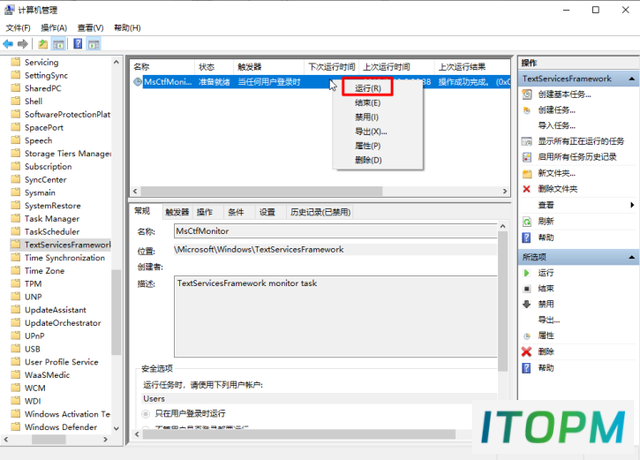The image size is (640, 460).
Task: Click the 创建任务 icon in the Actions pane
Action: [x=527, y=110]
